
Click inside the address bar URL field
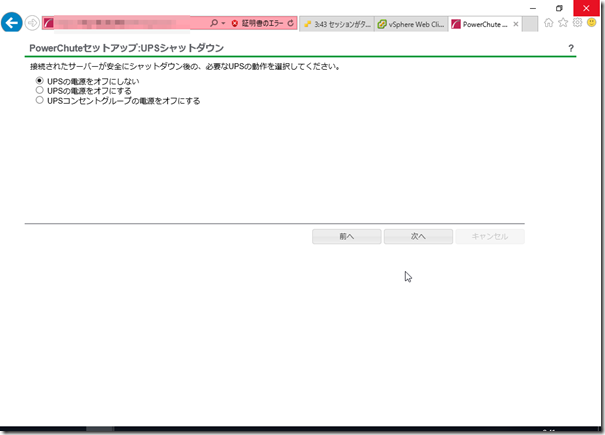130,22
